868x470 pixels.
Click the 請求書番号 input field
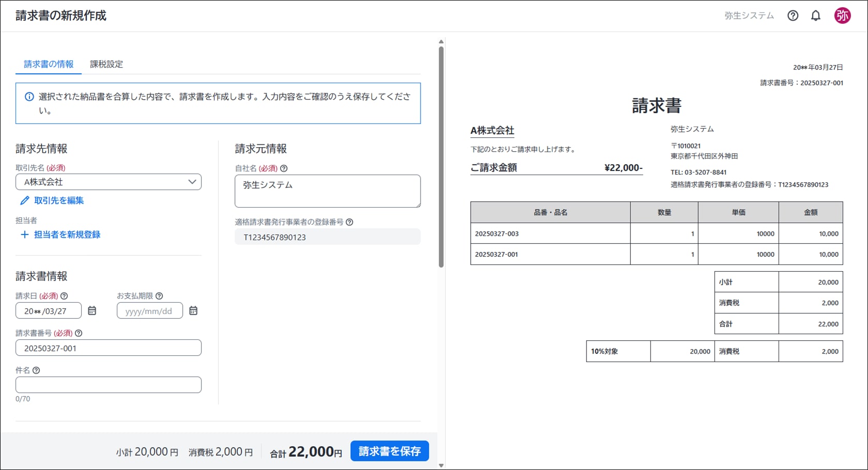(109, 348)
